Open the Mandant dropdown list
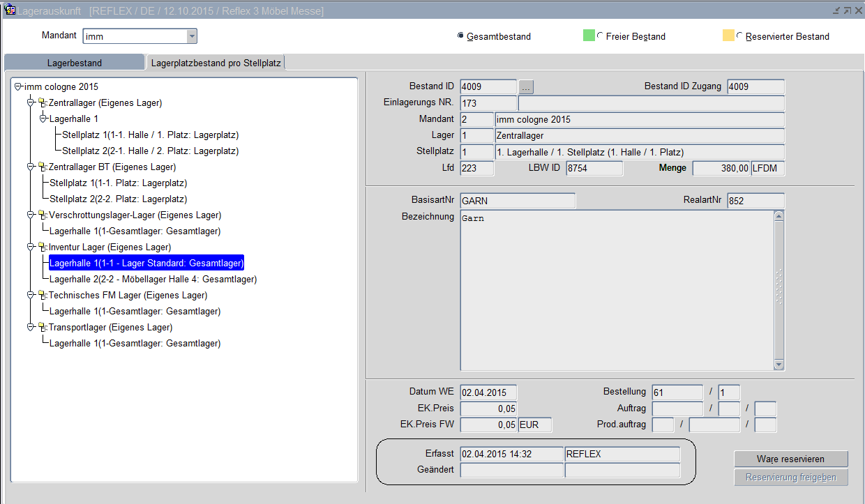The width and height of the screenshot is (865, 504). [x=191, y=36]
